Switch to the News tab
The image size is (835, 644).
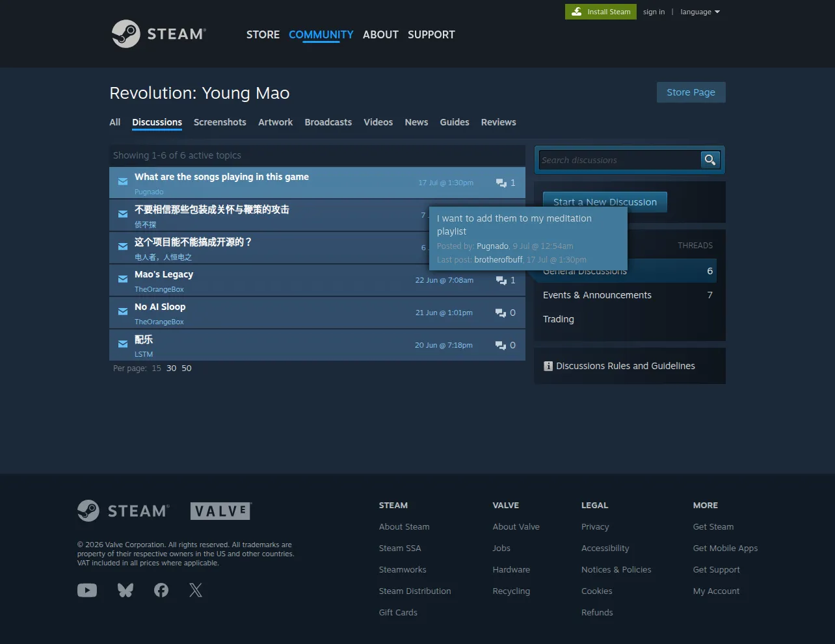tap(416, 122)
